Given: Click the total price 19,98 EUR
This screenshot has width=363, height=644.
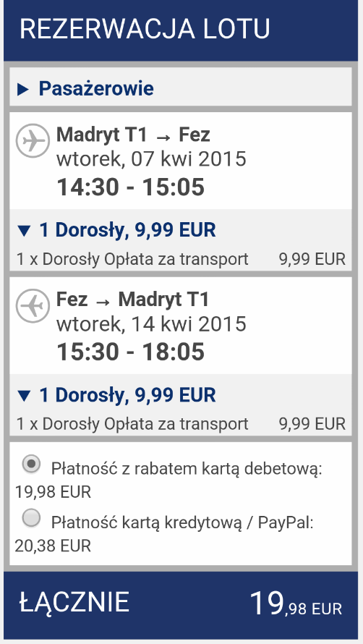Looking at the screenshot, I should 296,604.
